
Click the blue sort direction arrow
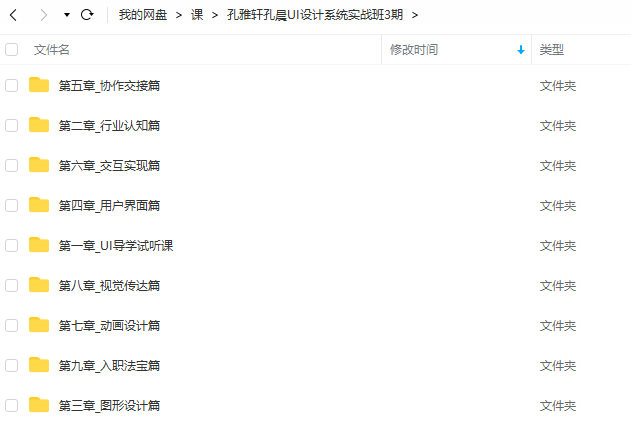(520, 50)
